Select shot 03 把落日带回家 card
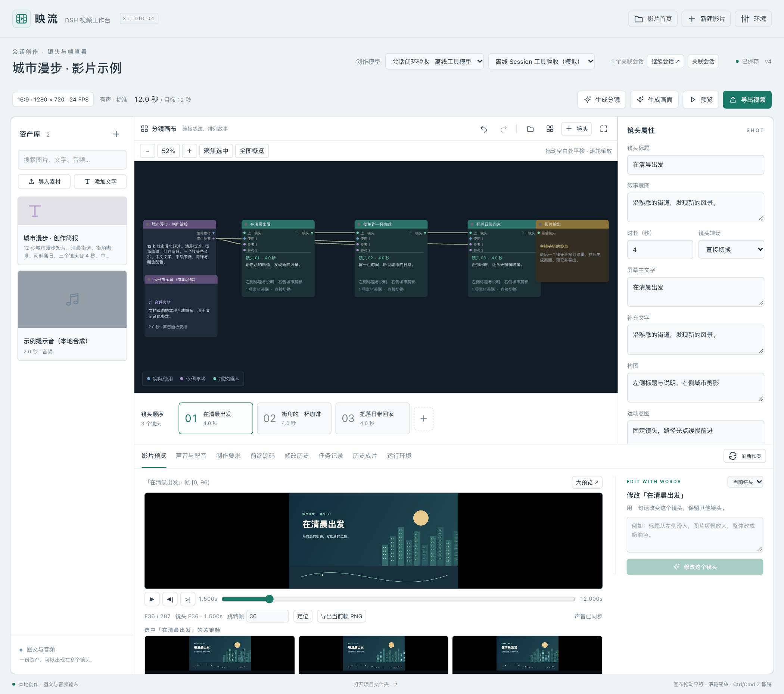This screenshot has width=784, height=694. pos(373,418)
